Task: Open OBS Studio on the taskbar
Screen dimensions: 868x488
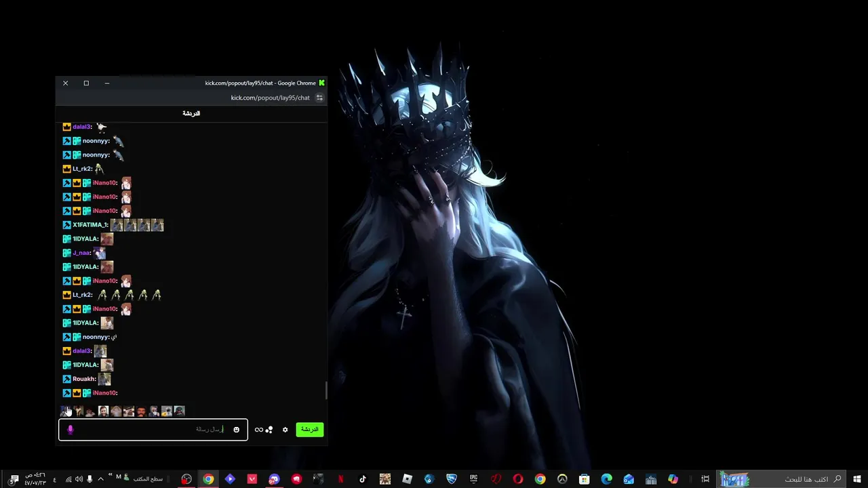Action: click(186, 479)
